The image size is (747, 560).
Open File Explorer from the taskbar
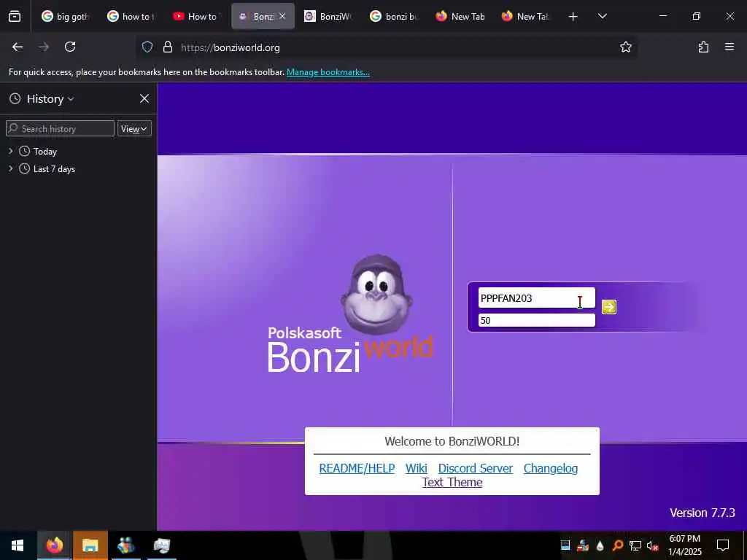click(90, 545)
